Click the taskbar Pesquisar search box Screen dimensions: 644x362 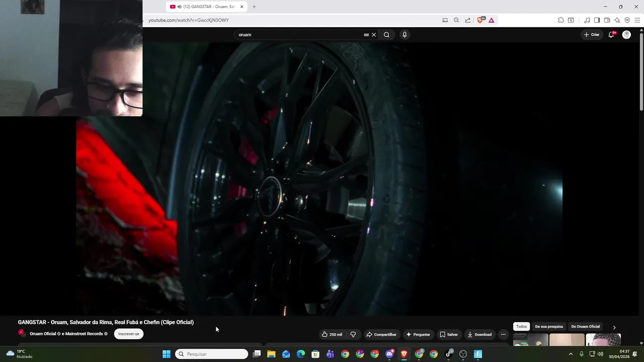tap(212, 354)
